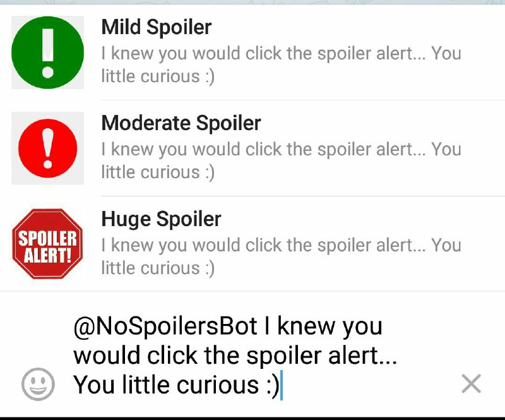Tap the green Mild Spoiler exclamation icon
Screen dimensions: 505x420
pyautogui.click(x=48, y=52)
